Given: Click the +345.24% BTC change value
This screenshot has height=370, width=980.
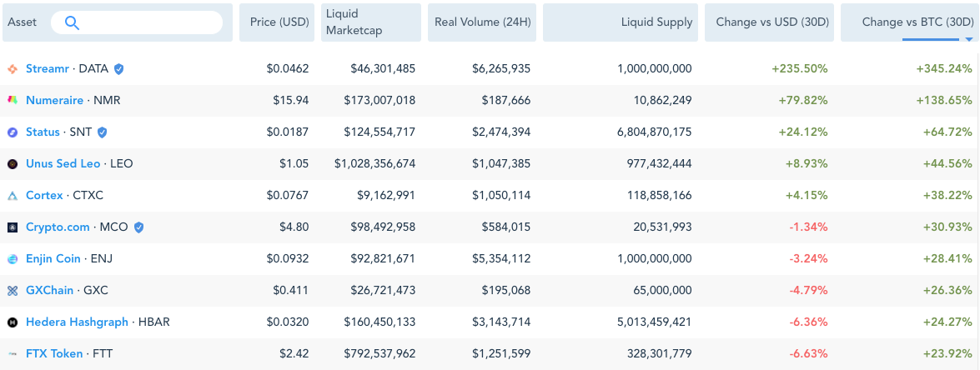Looking at the screenshot, I should [x=944, y=68].
